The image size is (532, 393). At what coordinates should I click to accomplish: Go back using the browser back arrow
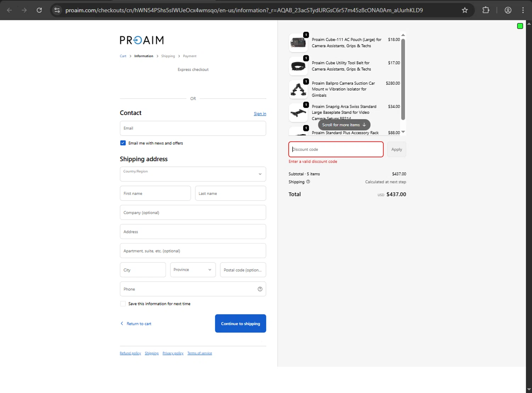point(10,10)
